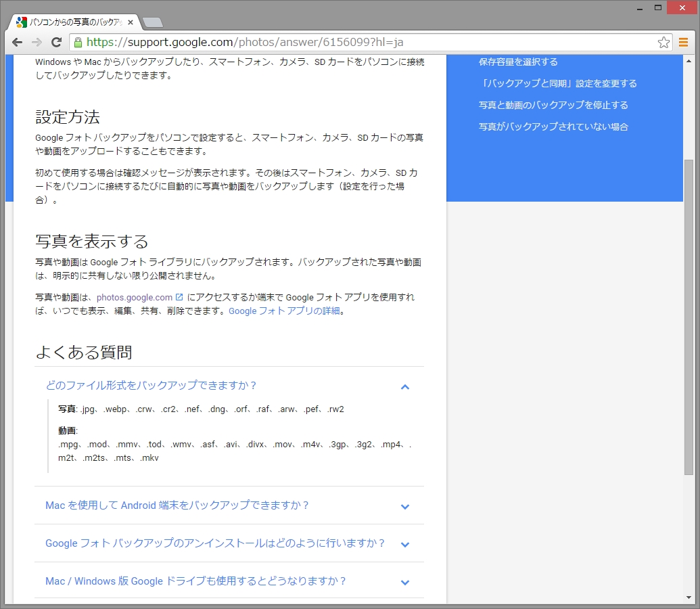Click the address bar URL field

tap(371, 43)
